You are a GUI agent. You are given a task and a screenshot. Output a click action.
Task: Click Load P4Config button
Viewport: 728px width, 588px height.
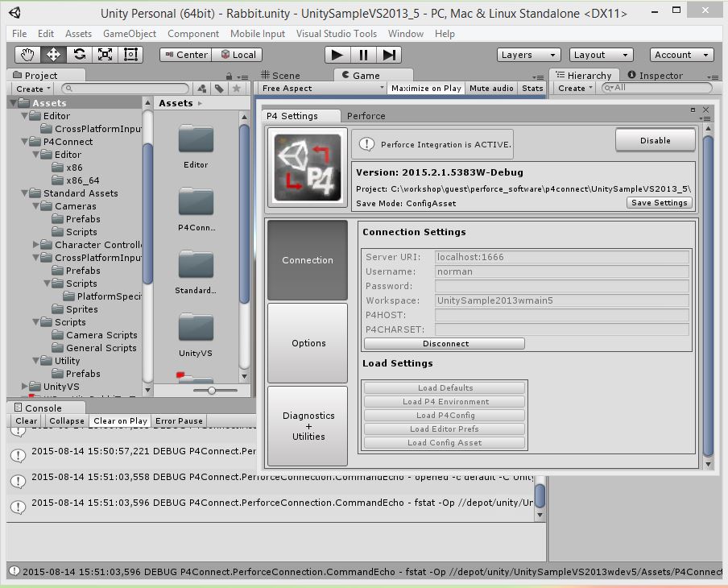click(445, 415)
